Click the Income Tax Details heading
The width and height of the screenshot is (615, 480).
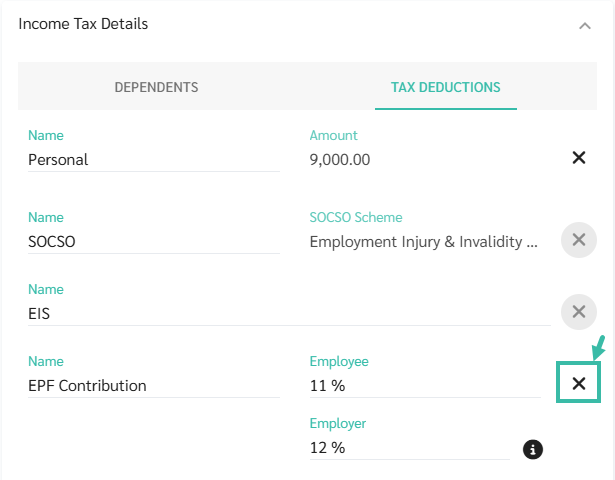[x=83, y=23]
